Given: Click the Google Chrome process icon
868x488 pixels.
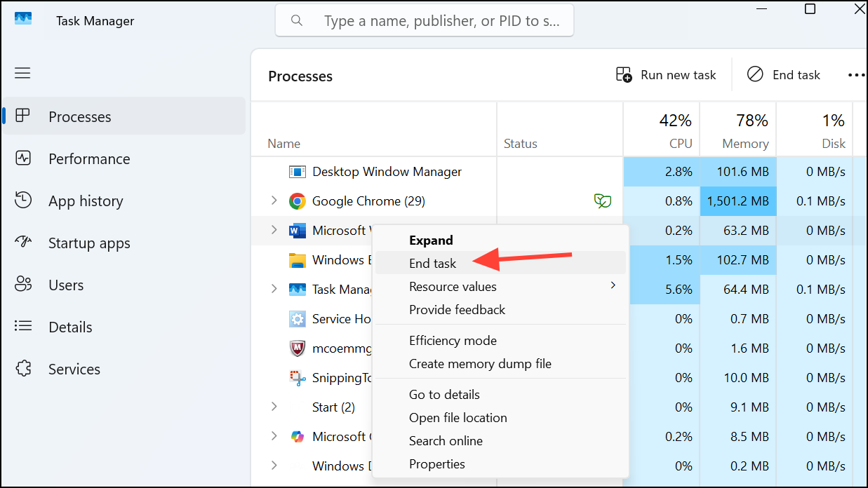Looking at the screenshot, I should 298,201.
